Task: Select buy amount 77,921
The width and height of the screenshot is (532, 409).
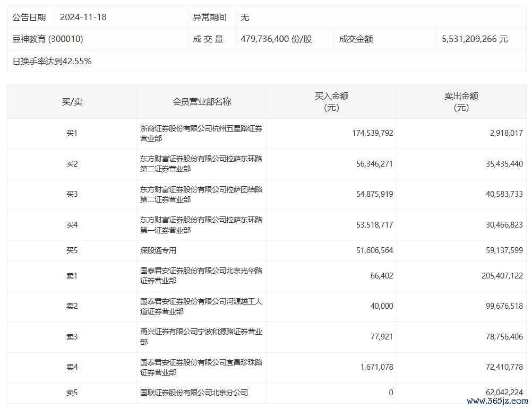Action: point(382,337)
